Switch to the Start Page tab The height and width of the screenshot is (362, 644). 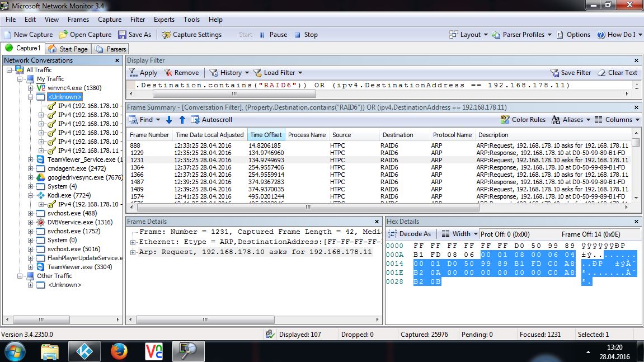pos(68,49)
